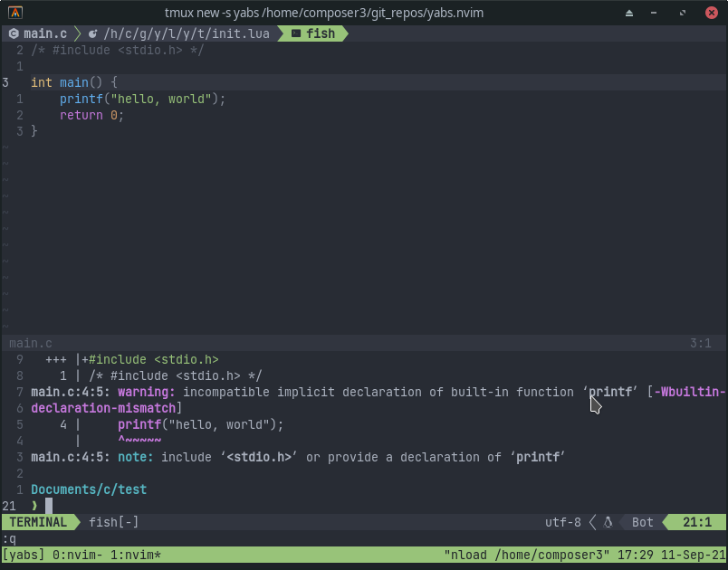Click the ^~~~~~ error marker line
728x570 pixels.
tap(139, 441)
